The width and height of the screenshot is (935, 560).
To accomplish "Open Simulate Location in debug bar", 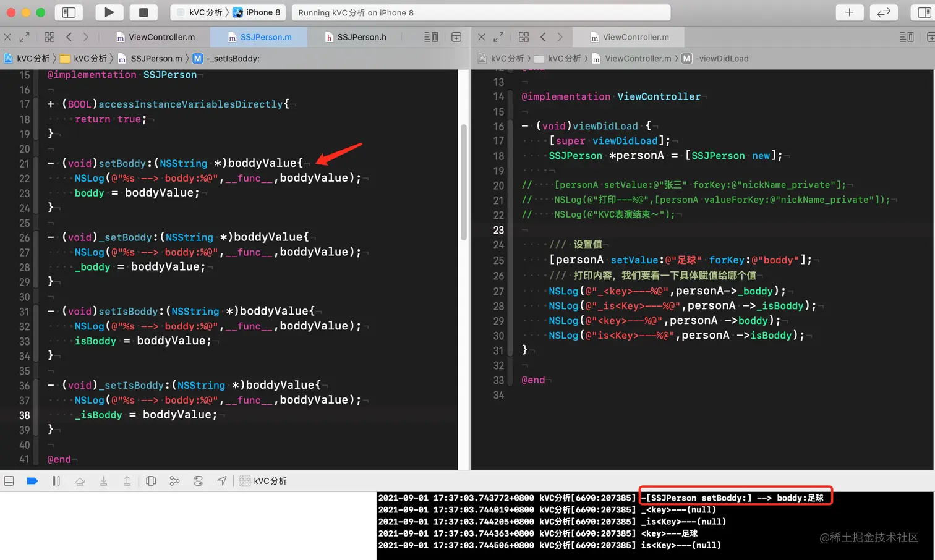I will click(221, 481).
